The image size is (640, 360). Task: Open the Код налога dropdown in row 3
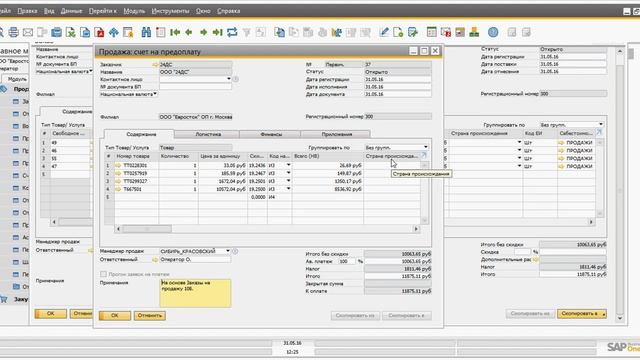(288, 181)
